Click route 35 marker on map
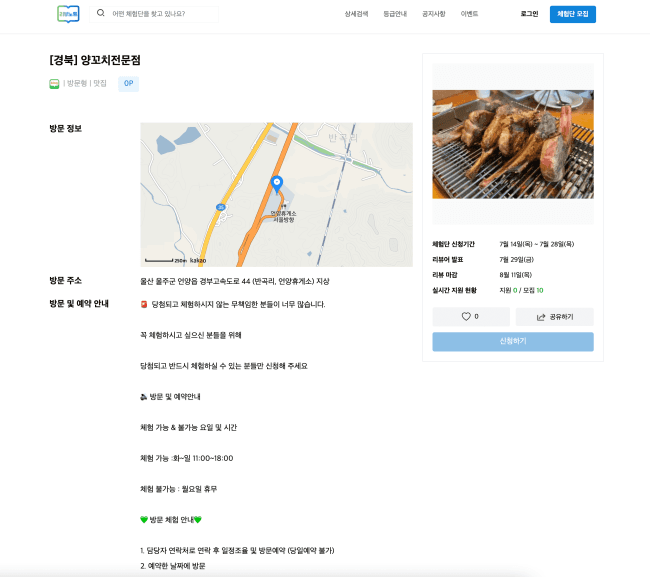The width and height of the screenshot is (650, 577). [x=221, y=207]
